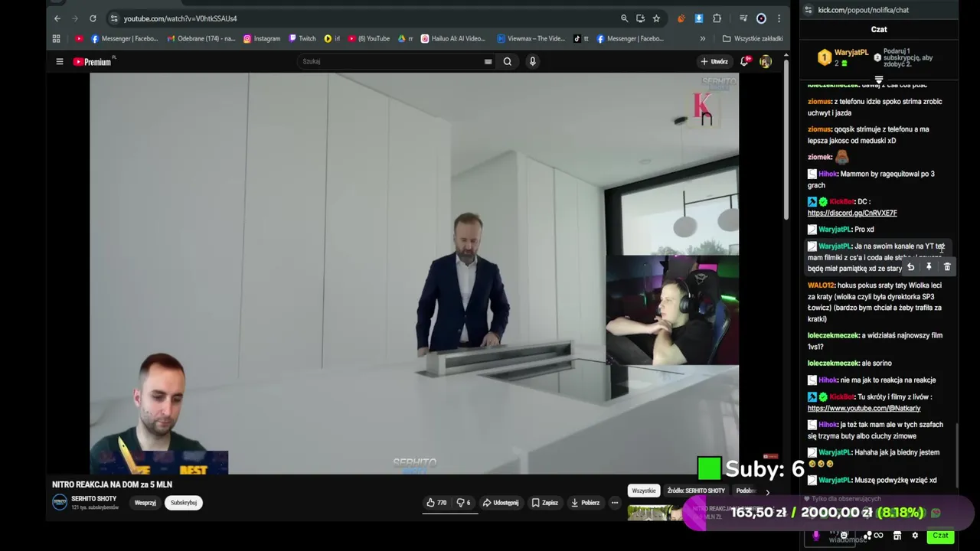Open the YouTube account avatar menu
This screenshot has width=980, height=551.
click(x=765, y=61)
